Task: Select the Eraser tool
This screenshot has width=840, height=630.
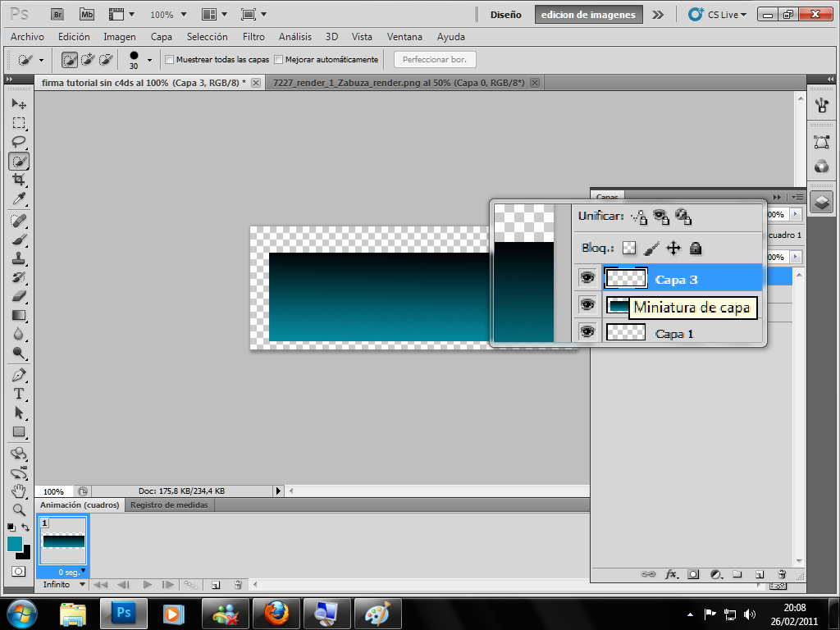Action: (x=19, y=295)
